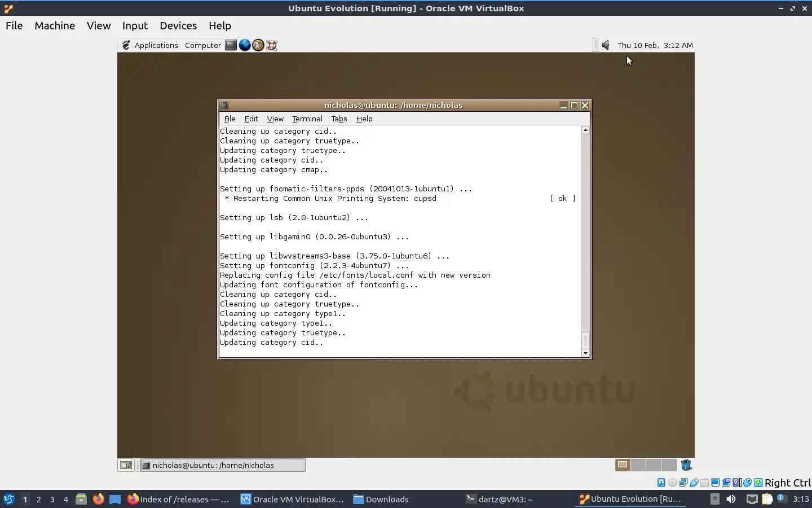Open VirtualBox File menu

[14, 25]
